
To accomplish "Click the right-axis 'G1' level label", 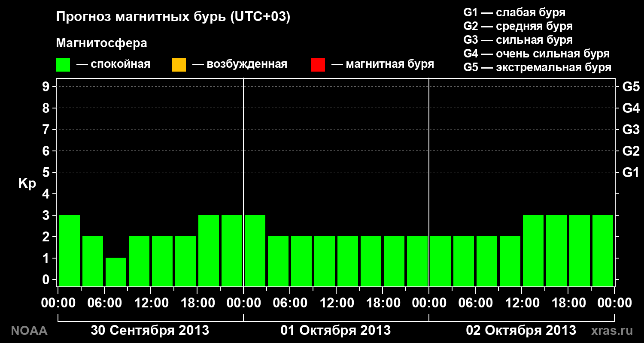I will [631, 172].
